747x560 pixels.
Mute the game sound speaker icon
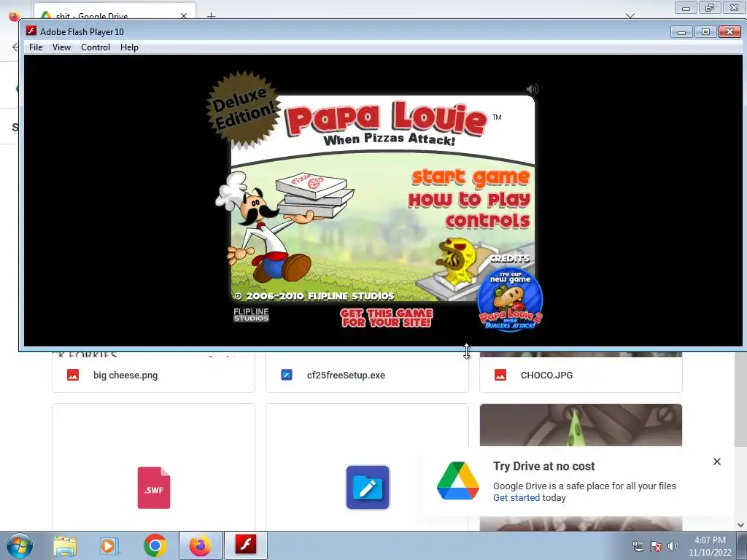point(532,89)
